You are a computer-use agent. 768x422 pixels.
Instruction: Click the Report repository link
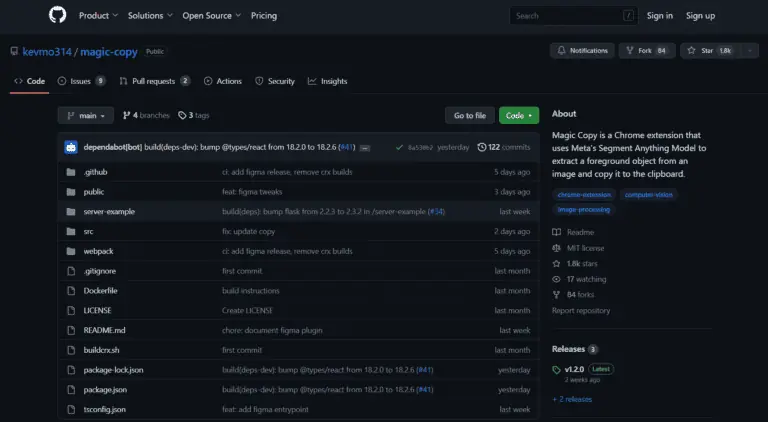click(x=581, y=311)
